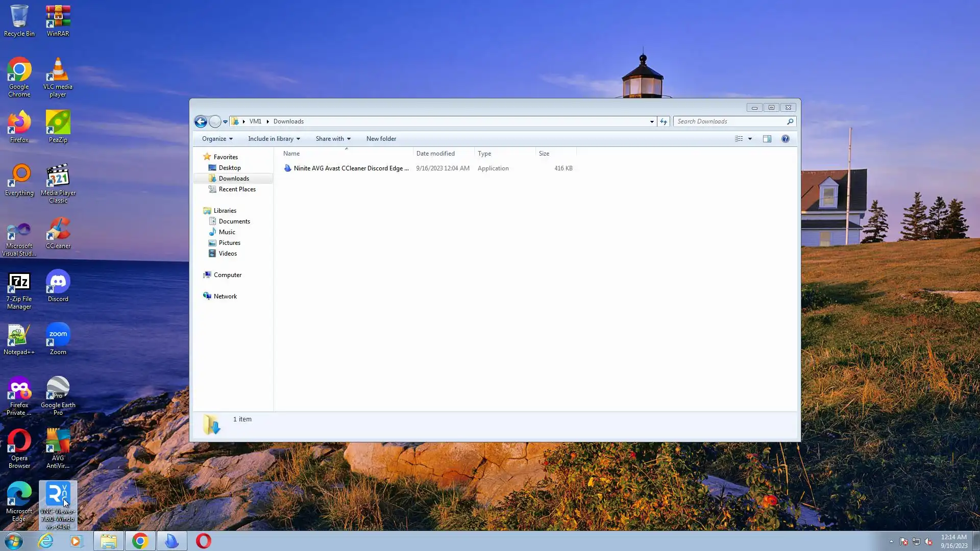Click the refresh button beside address bar

tap(664, 121)
